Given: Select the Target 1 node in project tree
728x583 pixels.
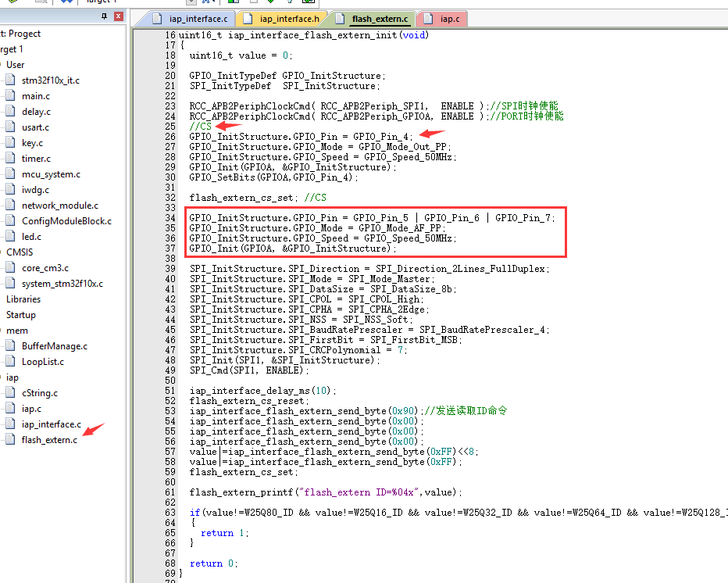Looking at the screenshot, I should pyautogui.click(x=16, y=48).
